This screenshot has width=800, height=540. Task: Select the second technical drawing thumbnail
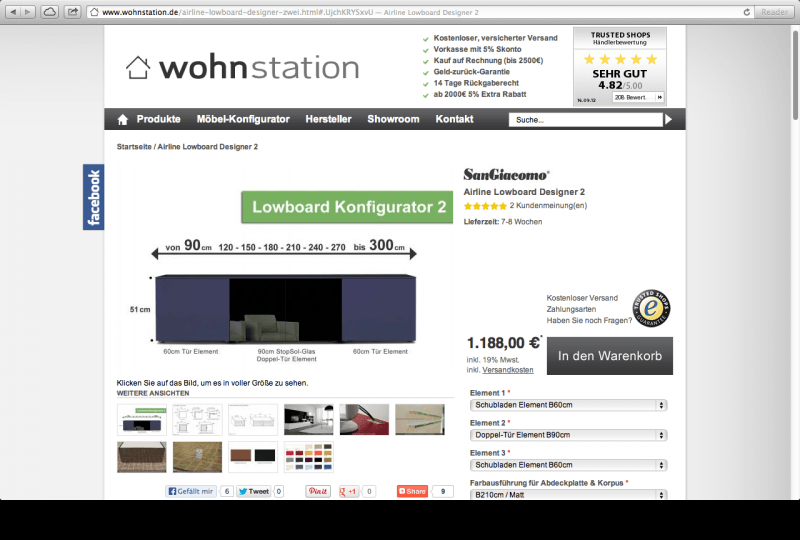[x=197, y=420]
